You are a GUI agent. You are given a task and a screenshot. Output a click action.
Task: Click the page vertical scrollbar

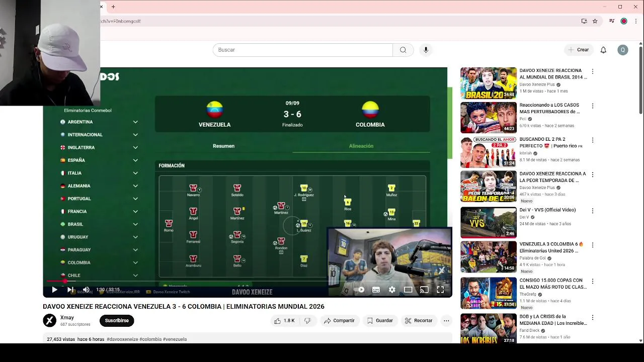click(640, 80)
